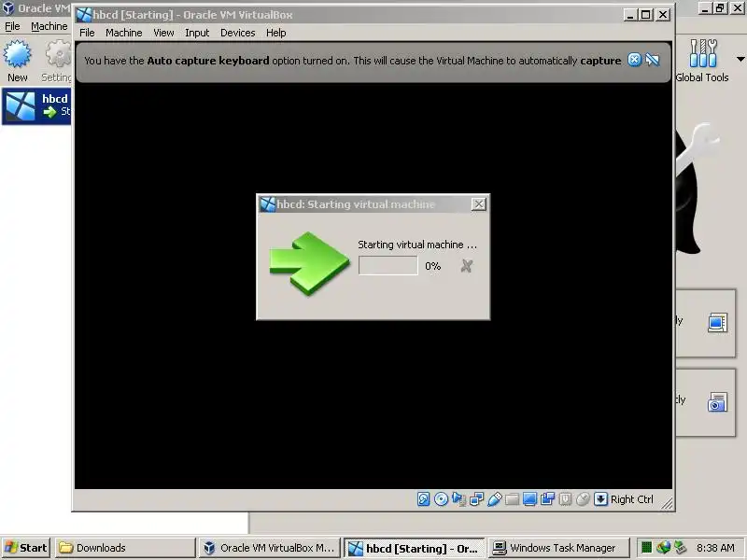747x560 pixels.
Task: Open the Machine menu of hbcd window
Action: click(x=124, y=33)
